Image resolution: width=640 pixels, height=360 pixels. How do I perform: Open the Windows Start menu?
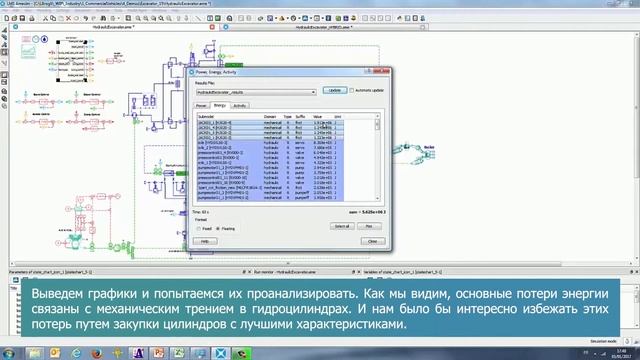point(9,353)
